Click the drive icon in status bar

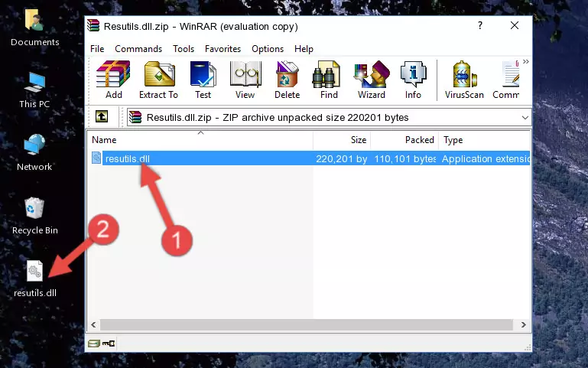(x=94, y=344)
